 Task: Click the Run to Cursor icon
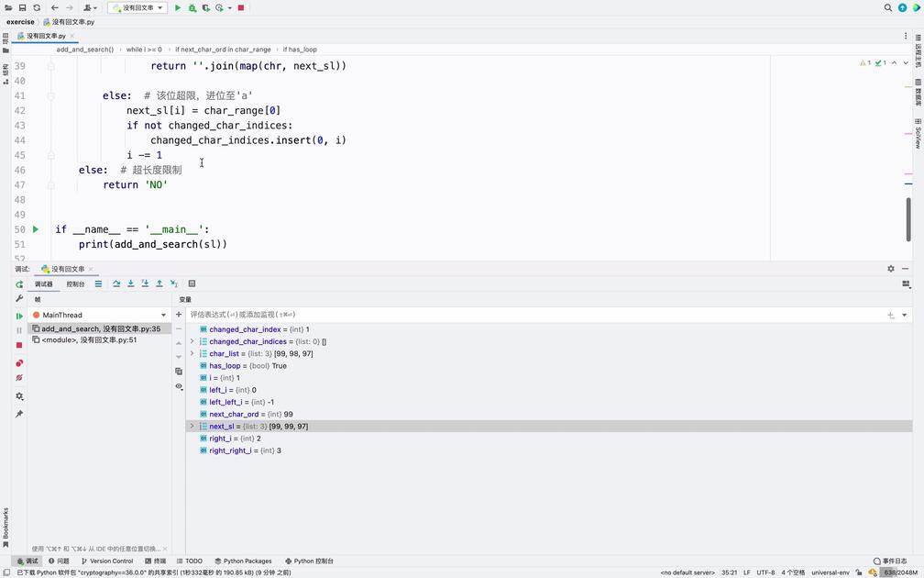(174, 283)
